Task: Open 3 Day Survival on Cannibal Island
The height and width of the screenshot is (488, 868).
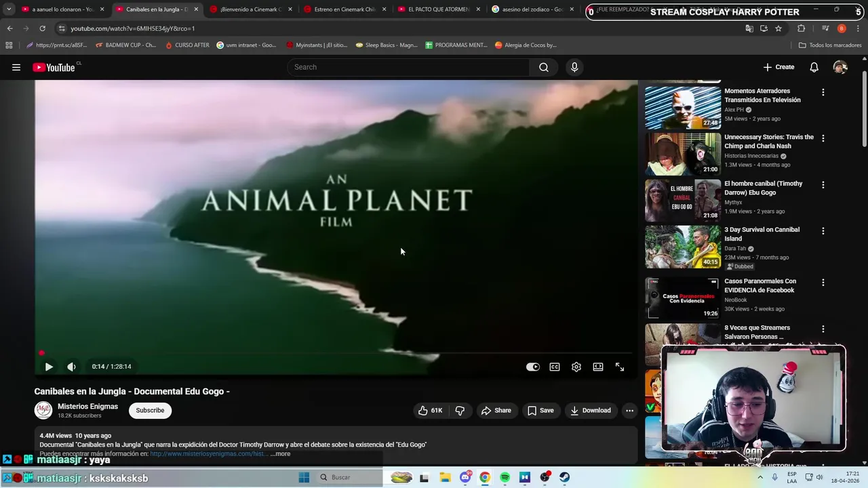Action: [x=762, y=234]
